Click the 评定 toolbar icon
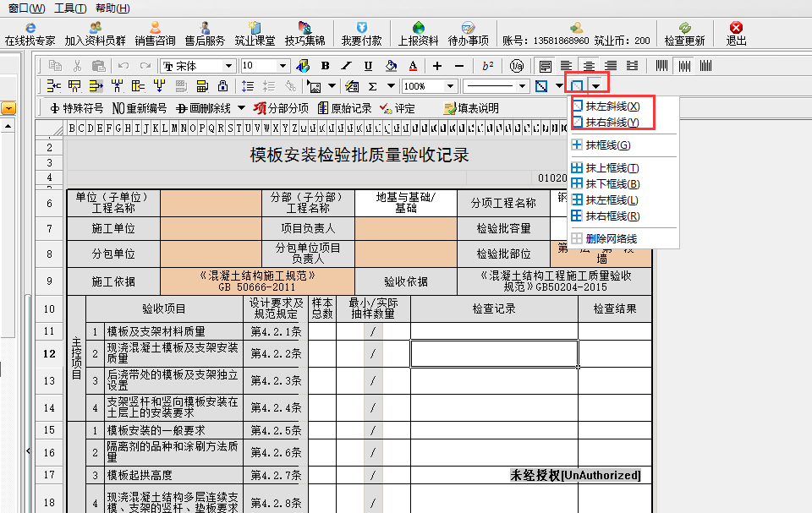Screen dimensions: 812x513 point(398,108)
